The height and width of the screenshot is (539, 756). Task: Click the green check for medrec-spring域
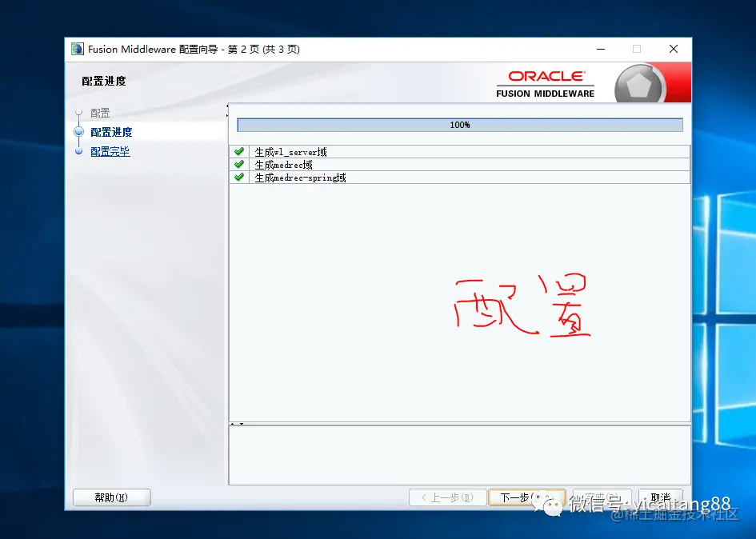(239, 177)
